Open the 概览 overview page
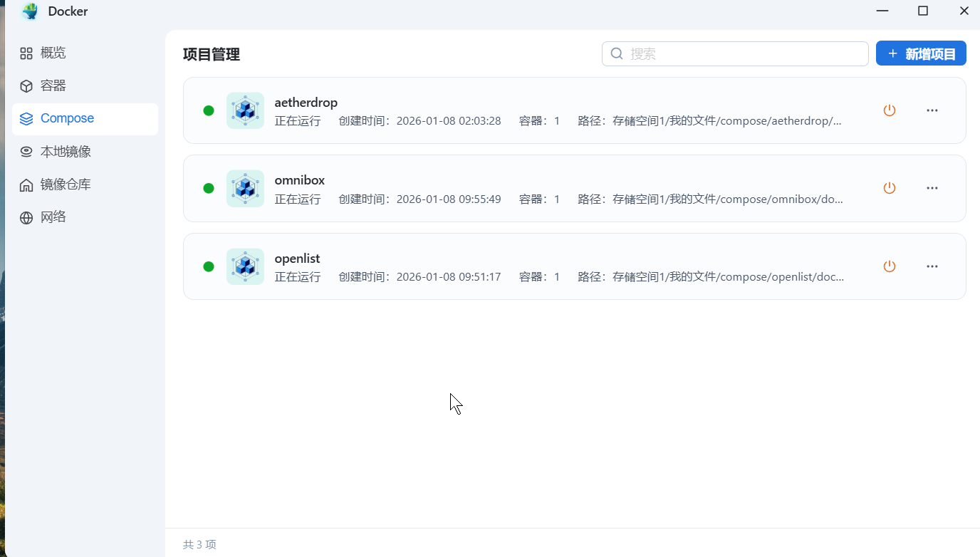980x557 pixels. [85, 53]
